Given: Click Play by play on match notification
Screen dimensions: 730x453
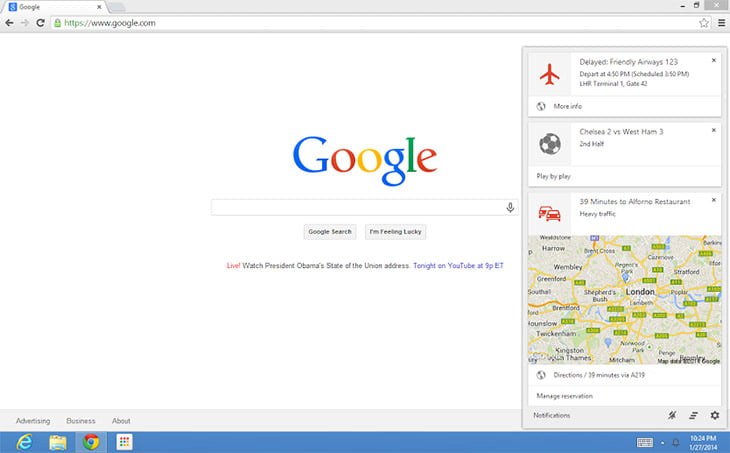Looking at the screenshot, I should pyautogui.click(x=553, y=176).
